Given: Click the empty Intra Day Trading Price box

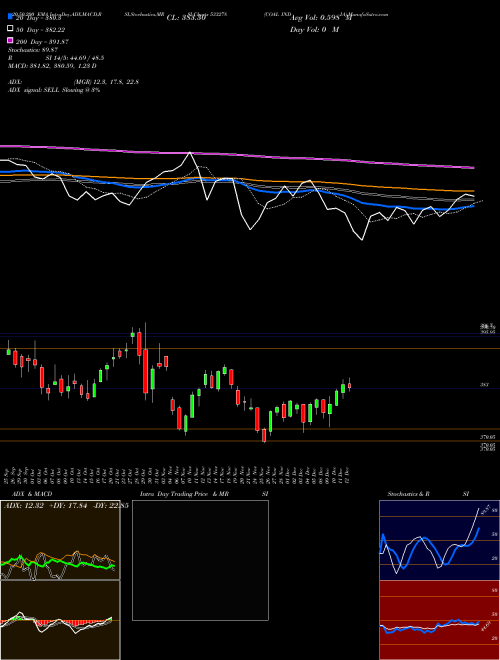Looking at the screenshot, I should click(x=200, y=560).
